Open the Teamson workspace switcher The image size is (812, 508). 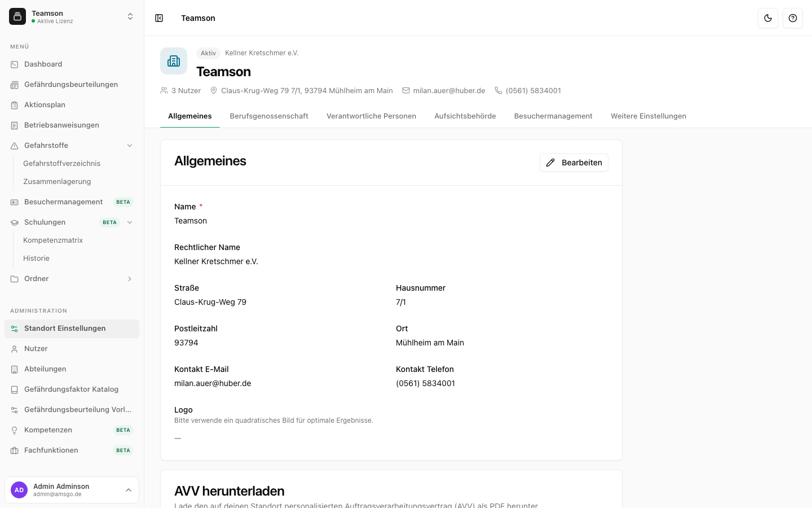(x=72, y=17)
